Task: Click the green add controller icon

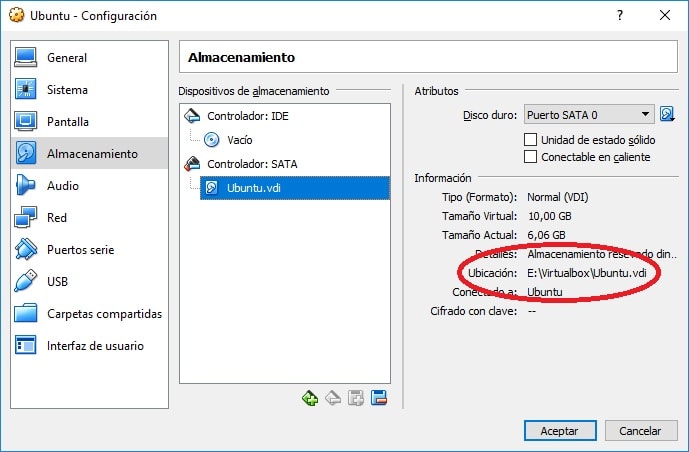Action: [310, 398]
